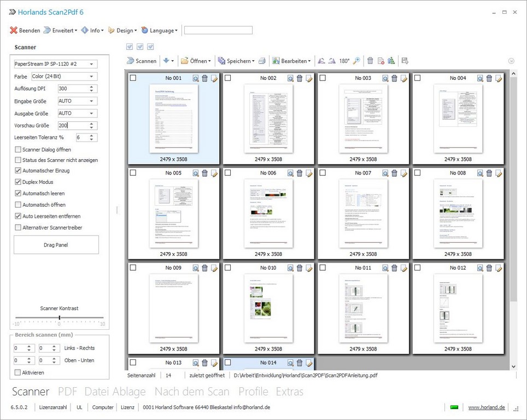Viewport: 527px width, 420px height.
Task: Click the rotate right icon
Action: click(332, 61)
